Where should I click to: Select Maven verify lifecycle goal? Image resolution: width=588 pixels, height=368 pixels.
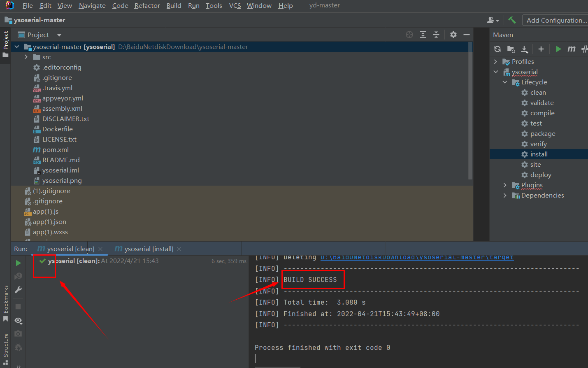[538, 144]
